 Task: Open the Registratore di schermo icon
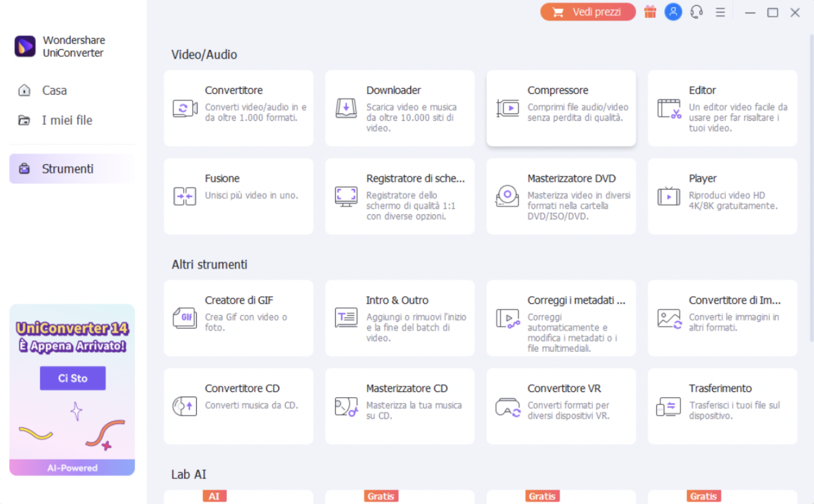[346, 196]
